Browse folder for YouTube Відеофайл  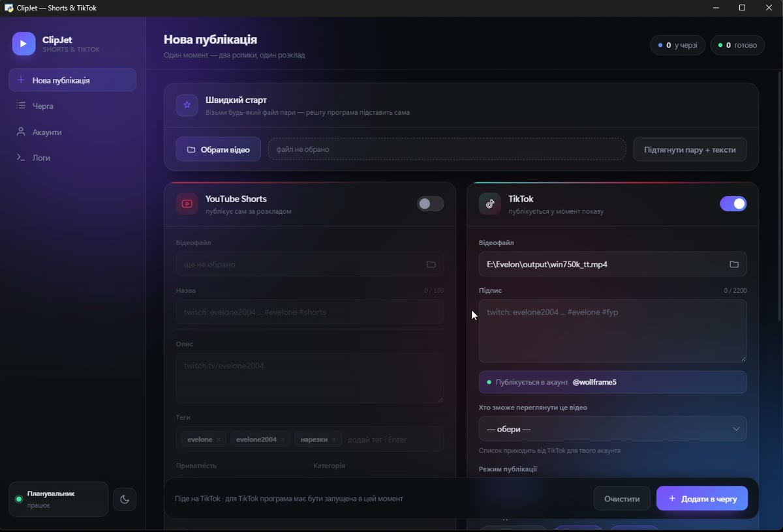pyautogui.click(x=431, y=265)
